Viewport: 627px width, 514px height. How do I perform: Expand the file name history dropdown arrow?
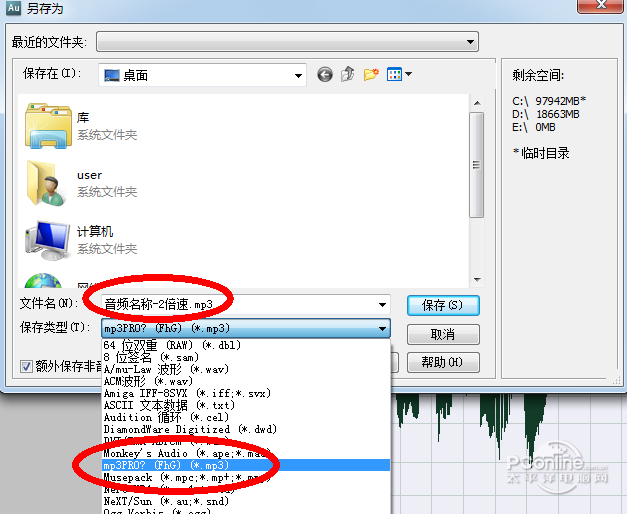(x=382, y=305)
